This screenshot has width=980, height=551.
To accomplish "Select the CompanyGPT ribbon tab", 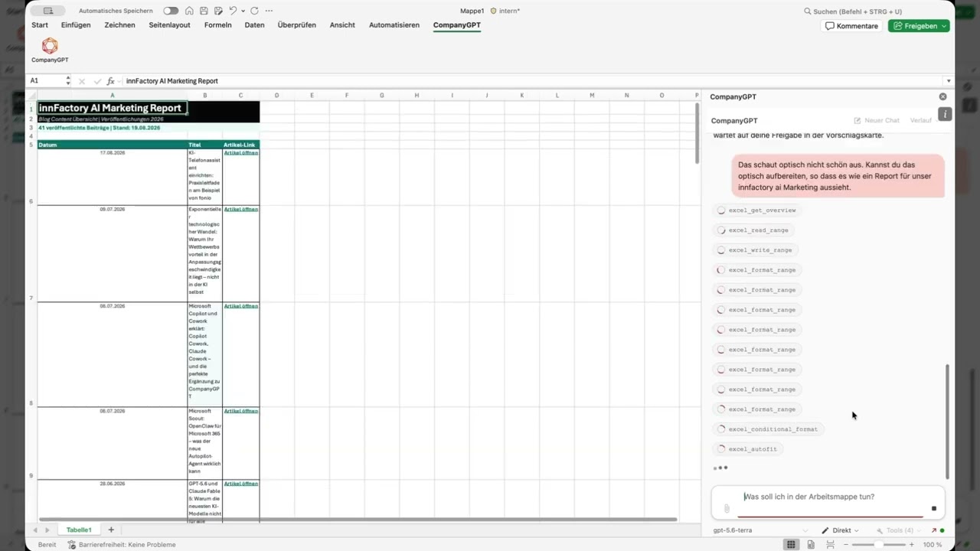I will coord(457,25).
